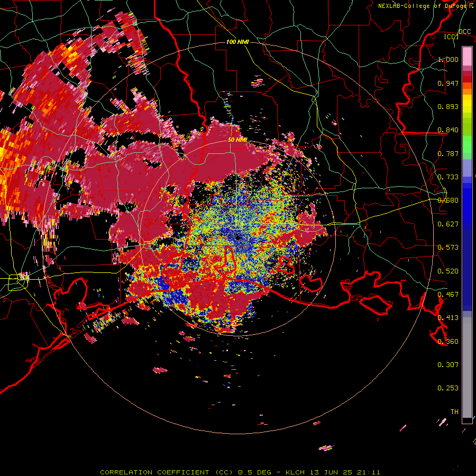Pick the lavender swatch in the legend bar
The height and width of the screenshot is (476, 476).
pos(467,168)
